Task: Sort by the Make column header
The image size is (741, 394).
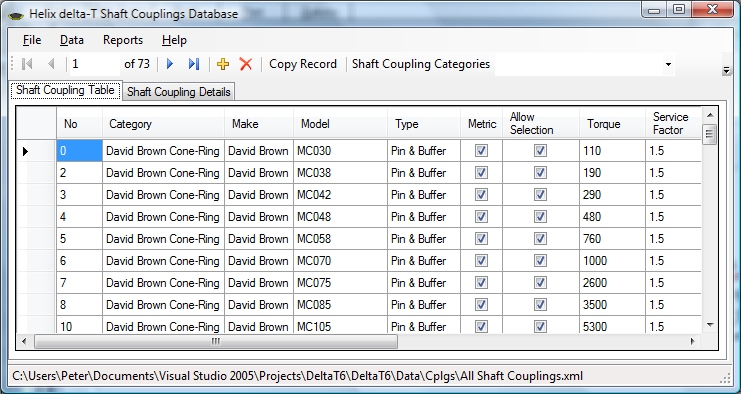Action: tap(259, 123)
